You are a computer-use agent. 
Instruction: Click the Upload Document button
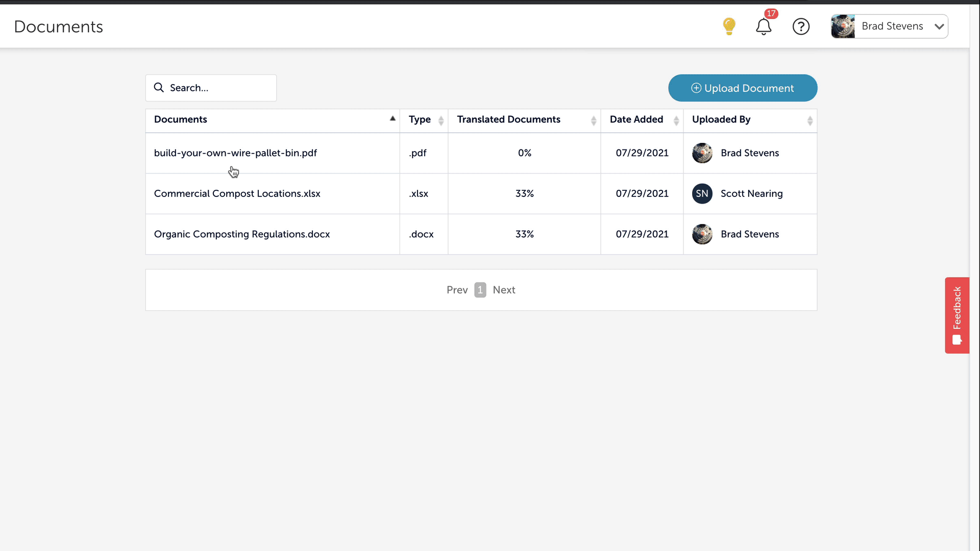coord(742,88)
